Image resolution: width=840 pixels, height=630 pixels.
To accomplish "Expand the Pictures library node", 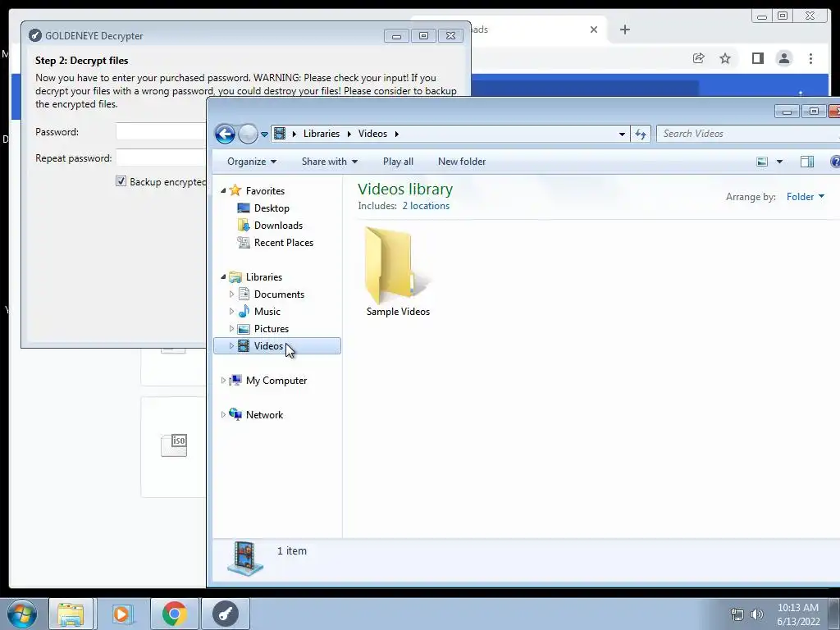I will coord(231,328).
